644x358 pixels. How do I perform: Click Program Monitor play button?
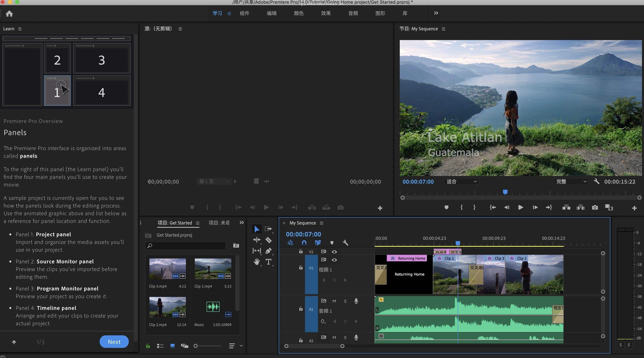[x=520, y=207]
